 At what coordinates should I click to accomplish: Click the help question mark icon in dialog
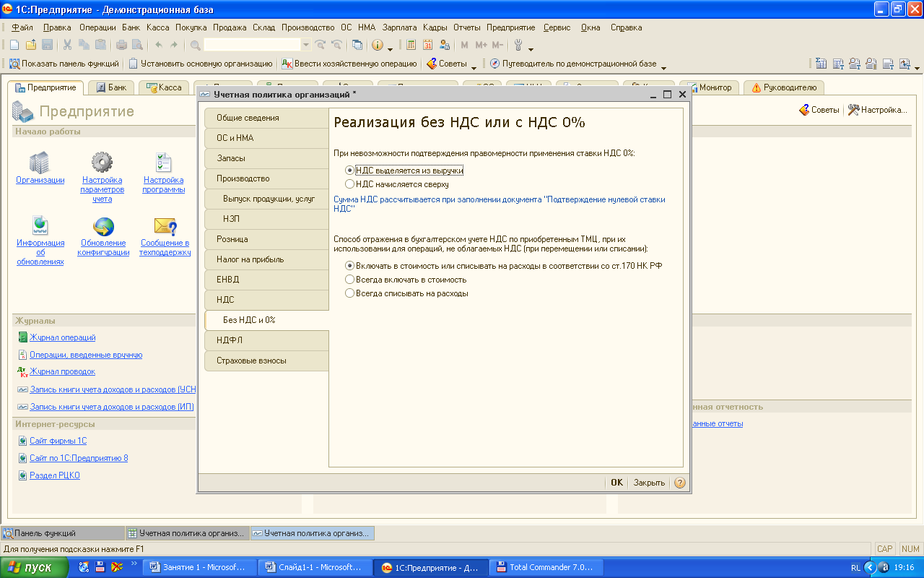pyautogui.click(x=679, y=483)
